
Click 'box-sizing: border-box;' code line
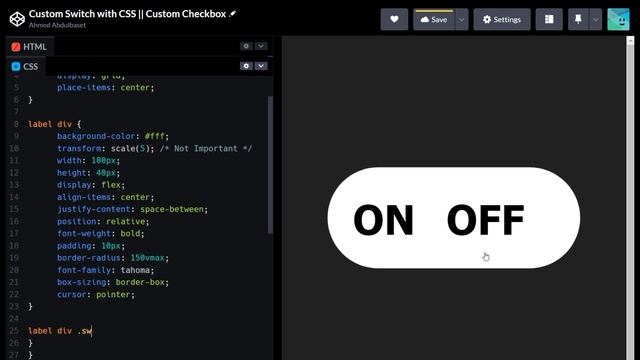pyautogui.click(x=113, y=282)
